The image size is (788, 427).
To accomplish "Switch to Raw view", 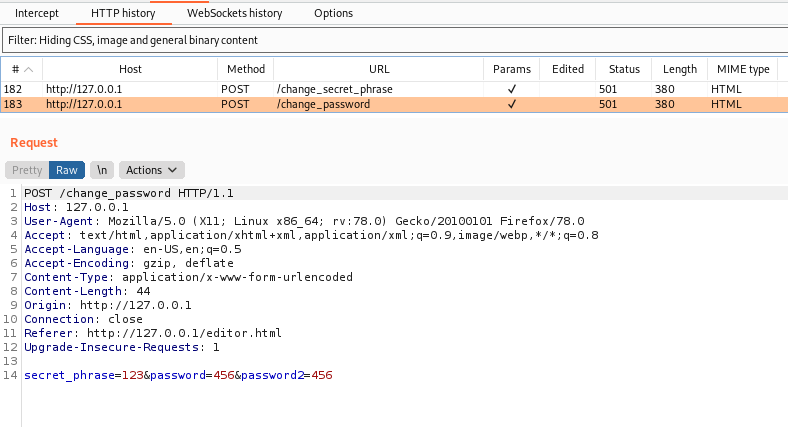I will click(67, 170).
